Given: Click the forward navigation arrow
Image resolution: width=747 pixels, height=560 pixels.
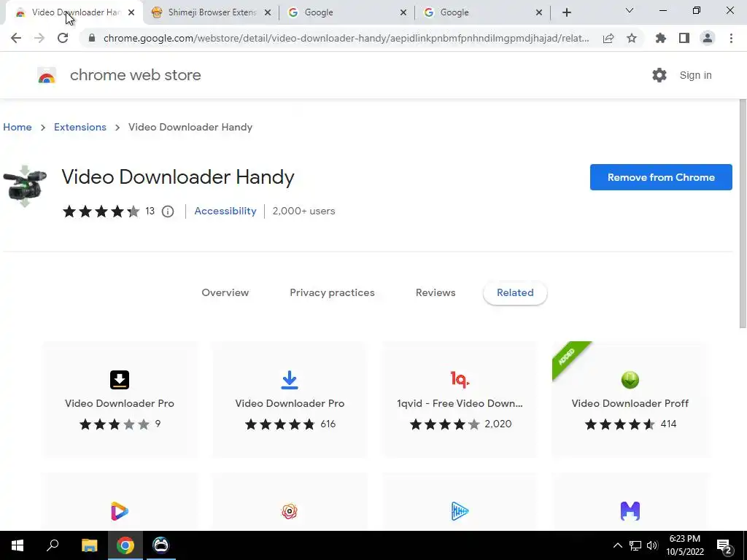Looking at the screenshot, I should [x=39, y=38].
